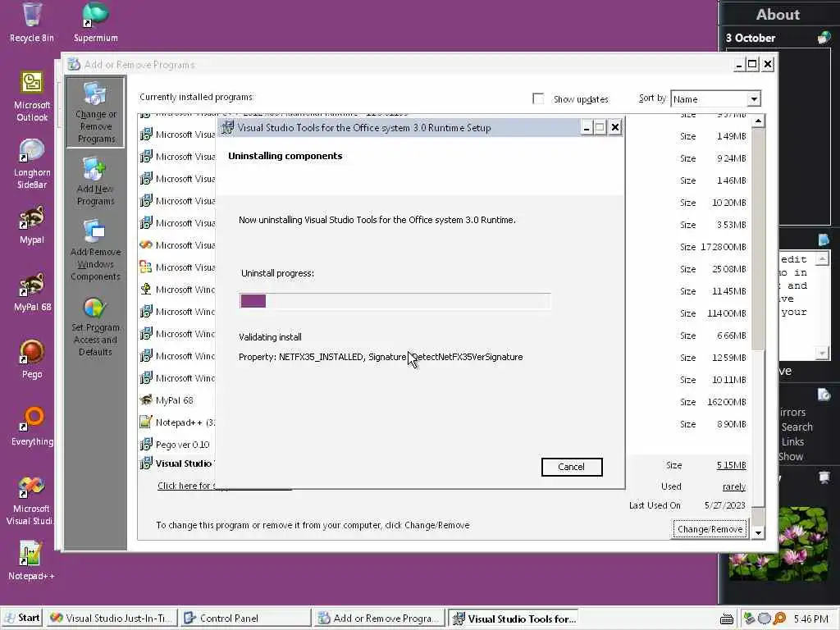Click the orange magnifier tray icon
Screen dimensions: 840x630
pyautogui.click(x=779, y=619)
